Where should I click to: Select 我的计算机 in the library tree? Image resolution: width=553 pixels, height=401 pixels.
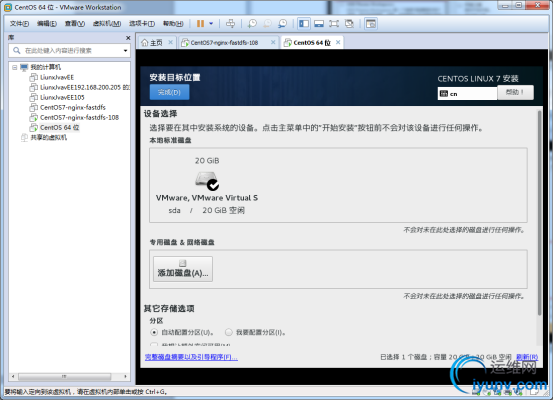(45, 67)
